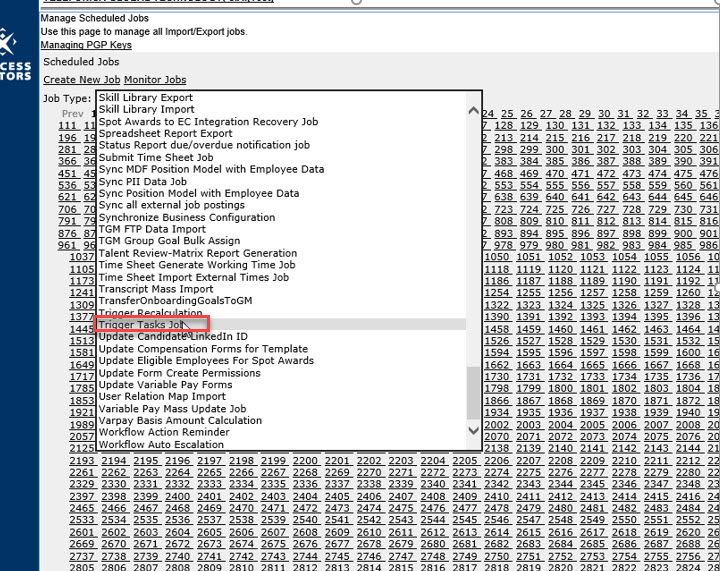Select Transcript Mass Import option
Image resolution: width=720 pixels, height=571 pixels.
(156, 289)
